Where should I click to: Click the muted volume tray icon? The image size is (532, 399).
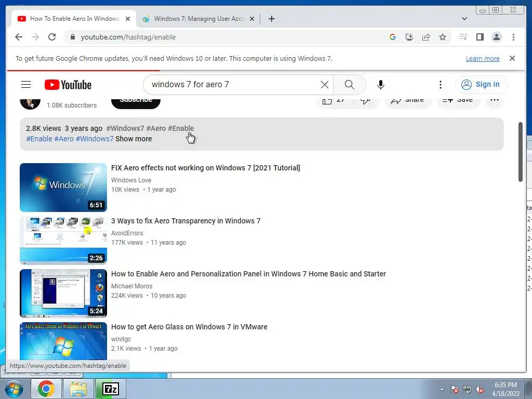[480, 390]
